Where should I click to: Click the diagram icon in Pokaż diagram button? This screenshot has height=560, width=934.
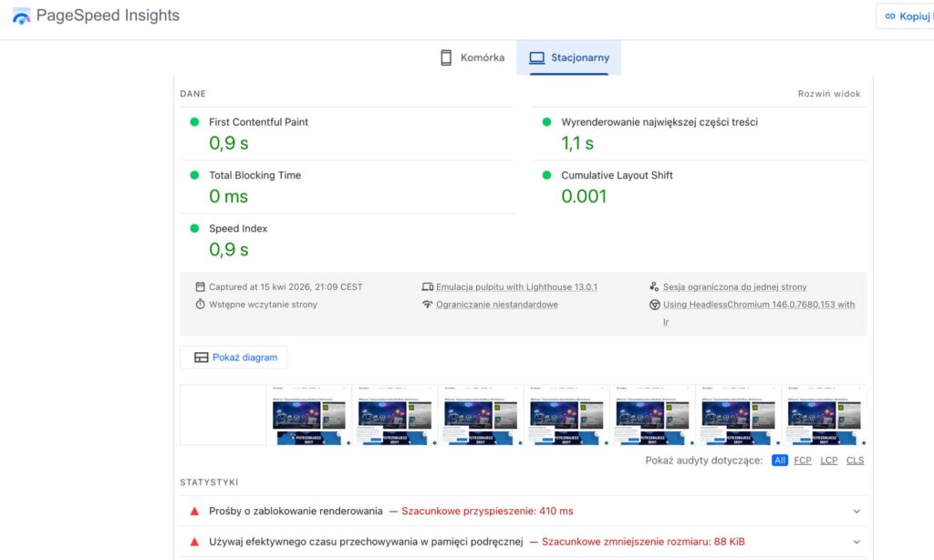click(x=202, y=358)
